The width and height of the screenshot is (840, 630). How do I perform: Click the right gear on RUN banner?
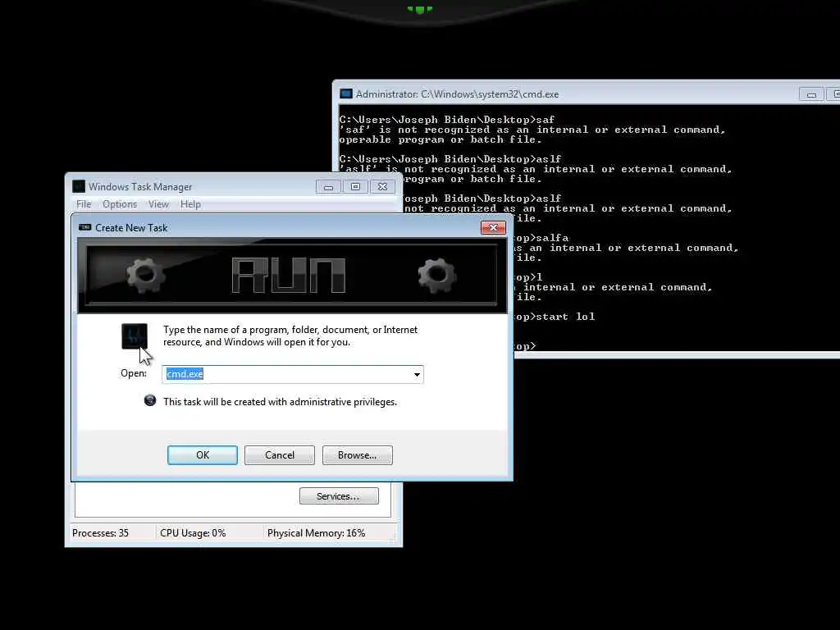tap(437, 275)
